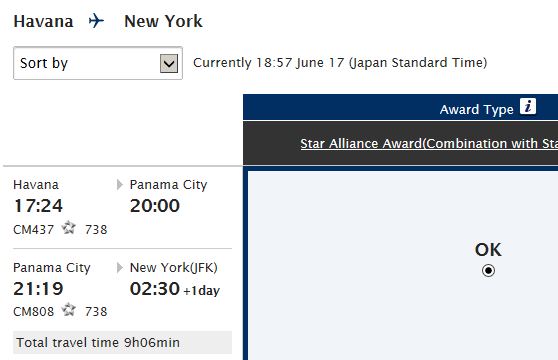Click flight number CM437
This screenshot has height=360, width=558.
[x=33, y=229]
